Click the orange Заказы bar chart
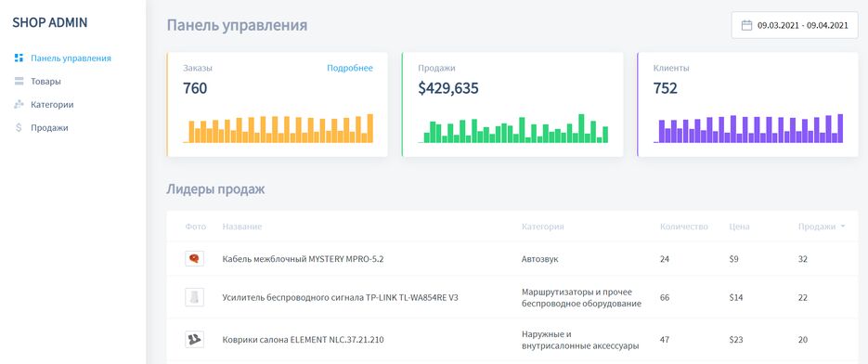The width and height of the screenshot is (868, 364). pyautogui.click(x=278, y=128)
